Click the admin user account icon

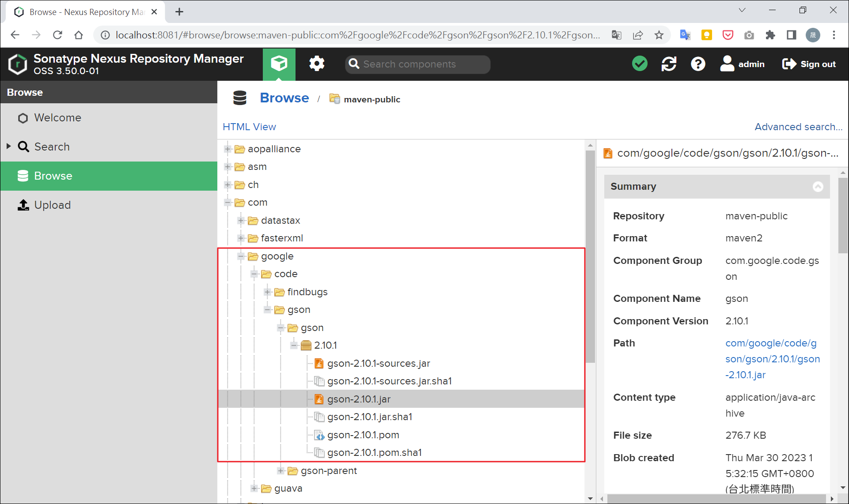point(728,64)
